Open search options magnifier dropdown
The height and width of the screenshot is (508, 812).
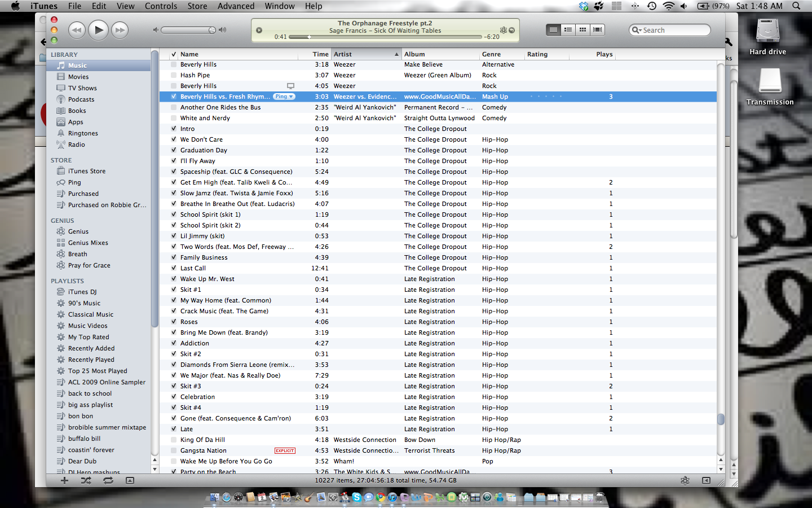pos(637,30)
